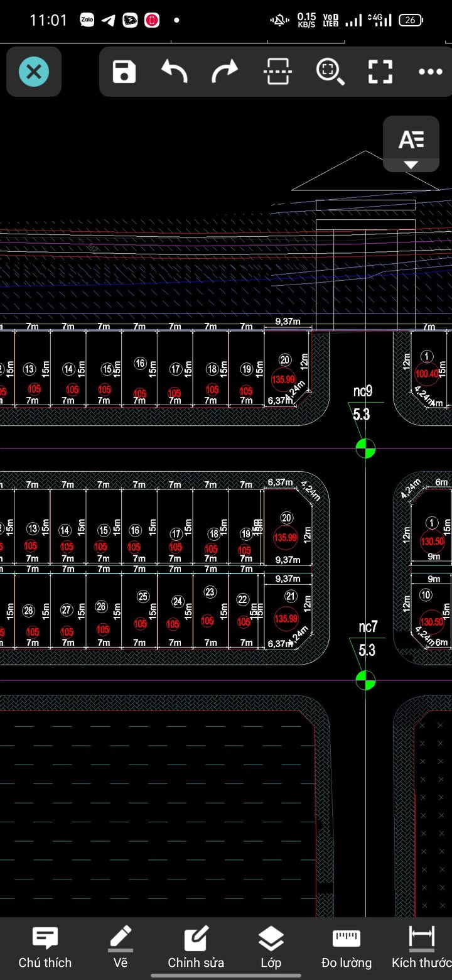Select lot 21 area label 135.99
The image size is (452, 980).
pos(286,619)
